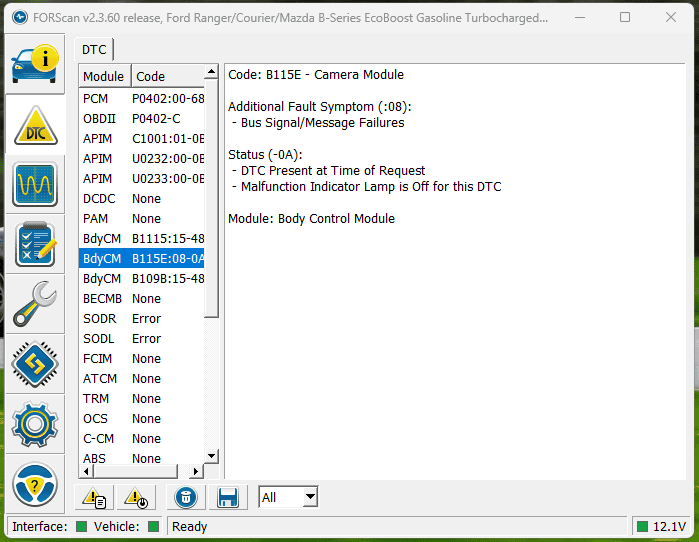Click the list scroll down arrow
The image size is (699, 542).
pos(211,456)
